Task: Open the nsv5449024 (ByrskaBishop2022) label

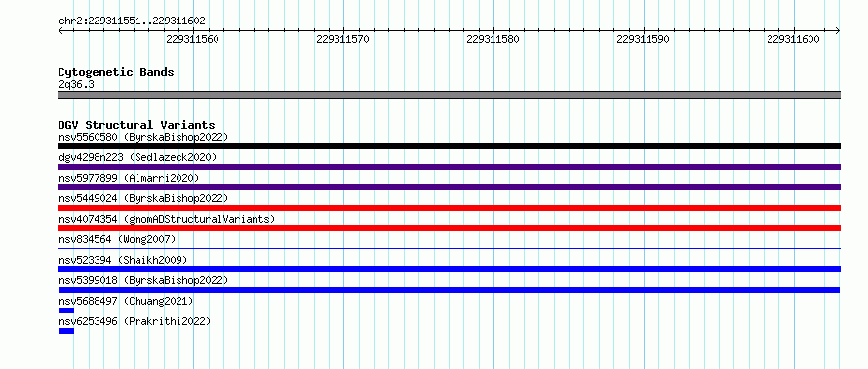Action: click(x=143, y=198)
